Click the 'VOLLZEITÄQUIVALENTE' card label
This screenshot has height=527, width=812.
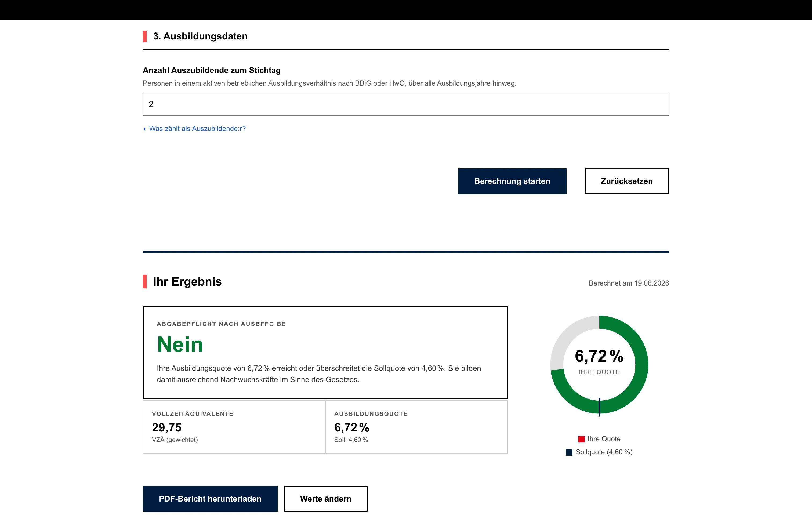coord(193,414)
